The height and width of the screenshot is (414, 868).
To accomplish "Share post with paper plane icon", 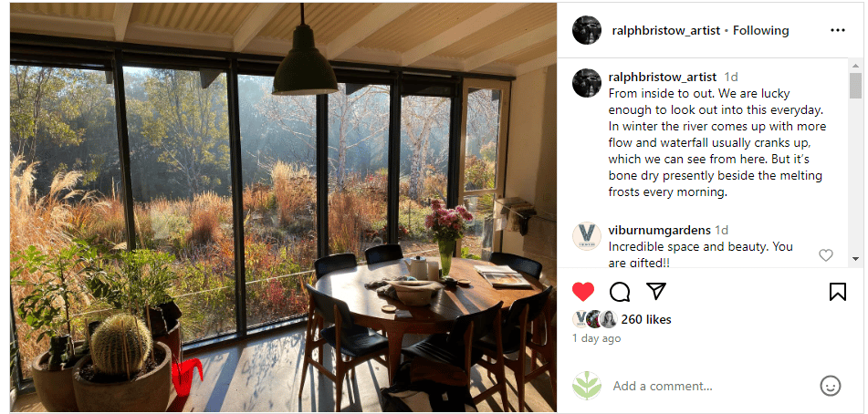I will pos(656,291).
